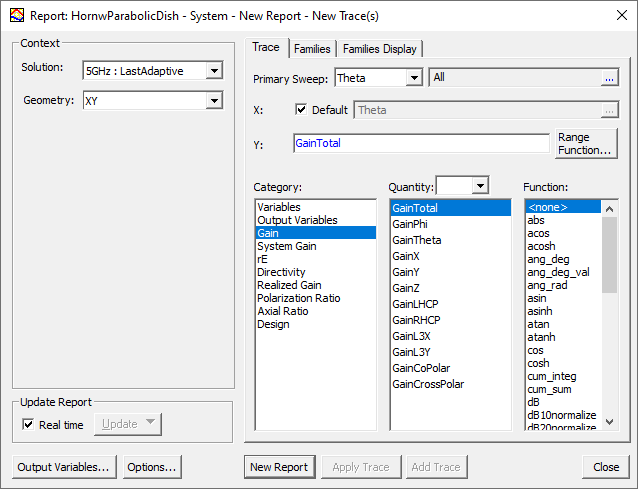Select Directivity in the Category list
The image size is (638, 489).
coord(281,272)
